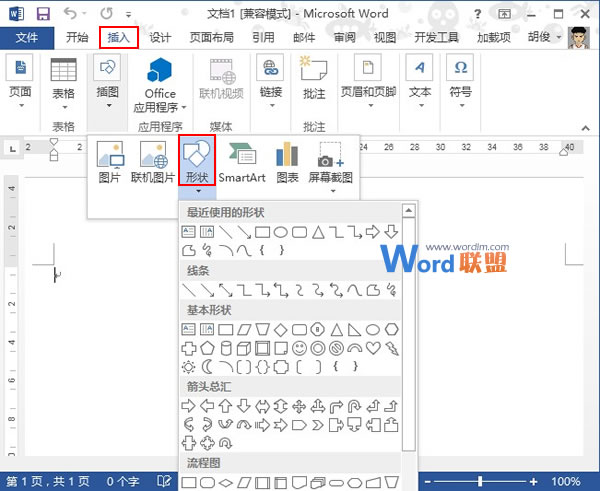The image size is (600, 491).
Task: Open the 胡俊 account name menu
Action: click(544, 37)
